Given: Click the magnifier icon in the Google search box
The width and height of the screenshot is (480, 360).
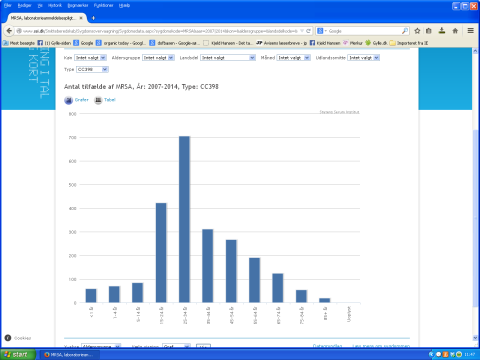Looking at the screenshot, I should tap(405, 31).
